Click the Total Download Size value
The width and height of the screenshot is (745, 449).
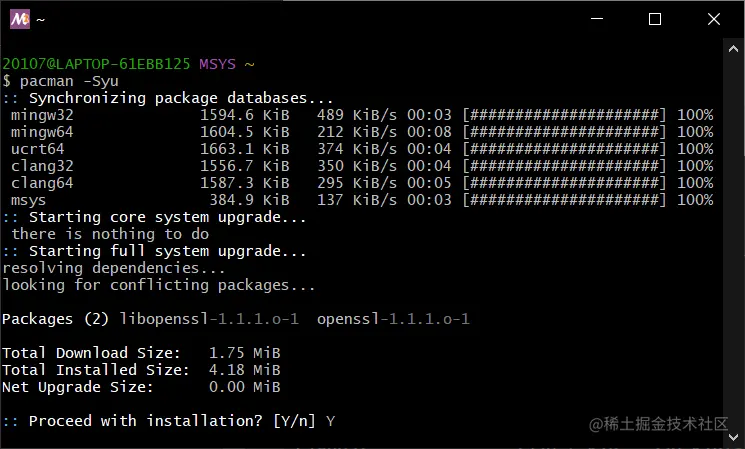tap(245, 353)
